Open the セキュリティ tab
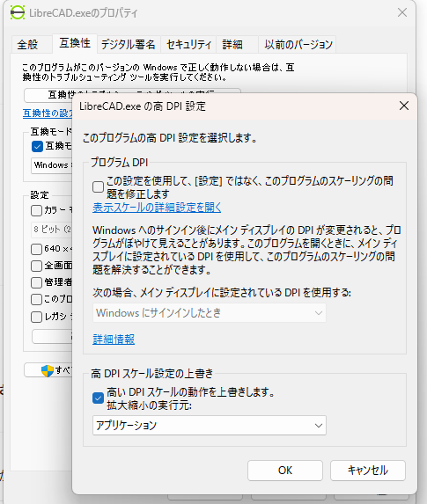The height and width of the screenshot is (504, 427). tap(189, 44)
